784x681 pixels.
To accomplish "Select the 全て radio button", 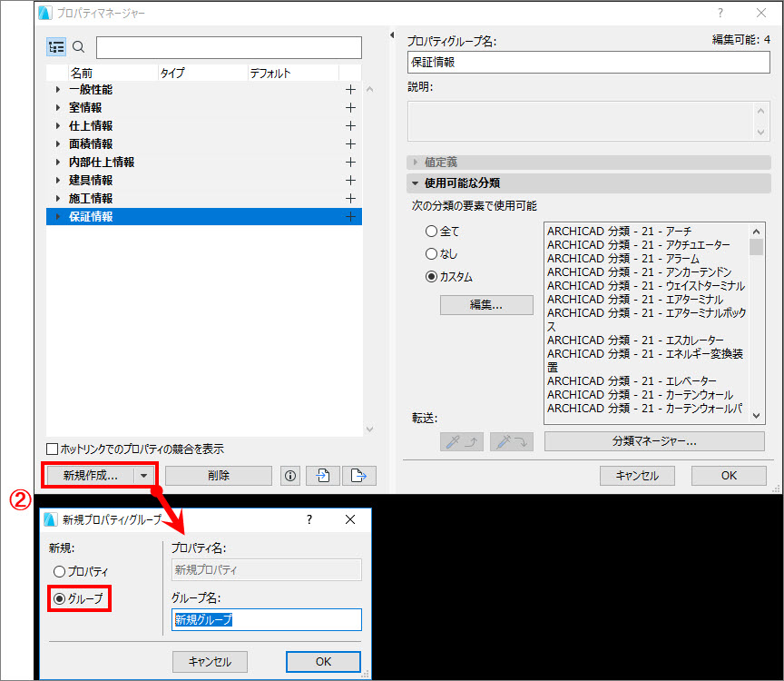I will click(431, 232).
